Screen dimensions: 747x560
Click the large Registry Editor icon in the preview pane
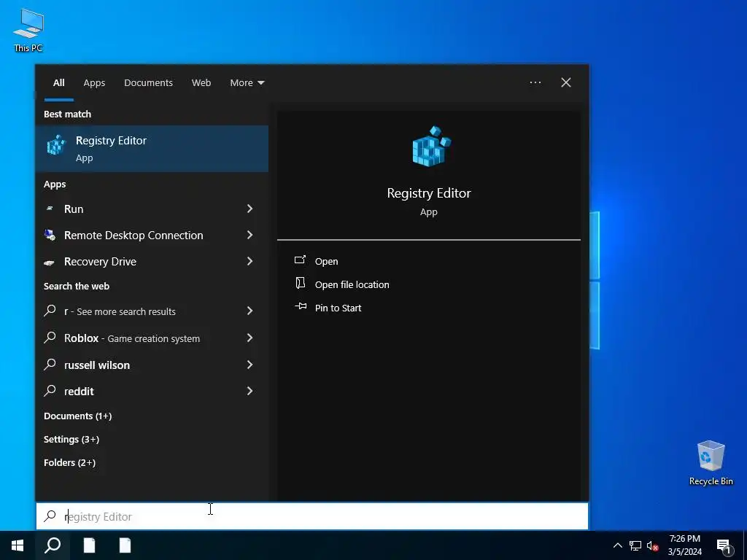[430, 146]
